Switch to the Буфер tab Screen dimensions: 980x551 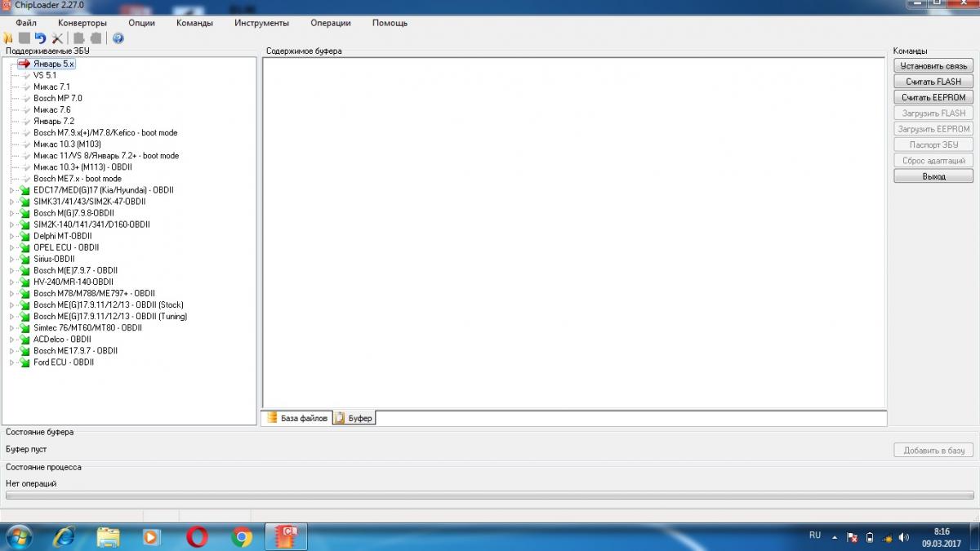coord(354,418)
